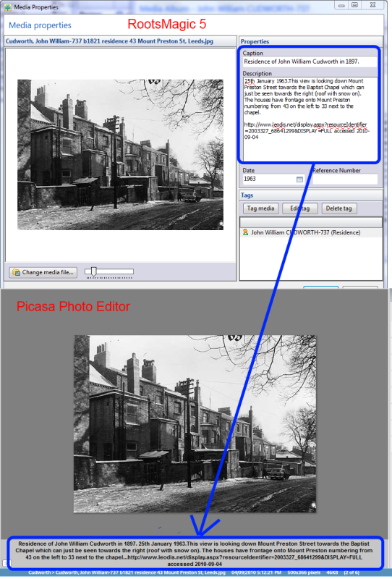Click the Delete tag button
Screen dimensions: 392x579
(x=339, y=208)
